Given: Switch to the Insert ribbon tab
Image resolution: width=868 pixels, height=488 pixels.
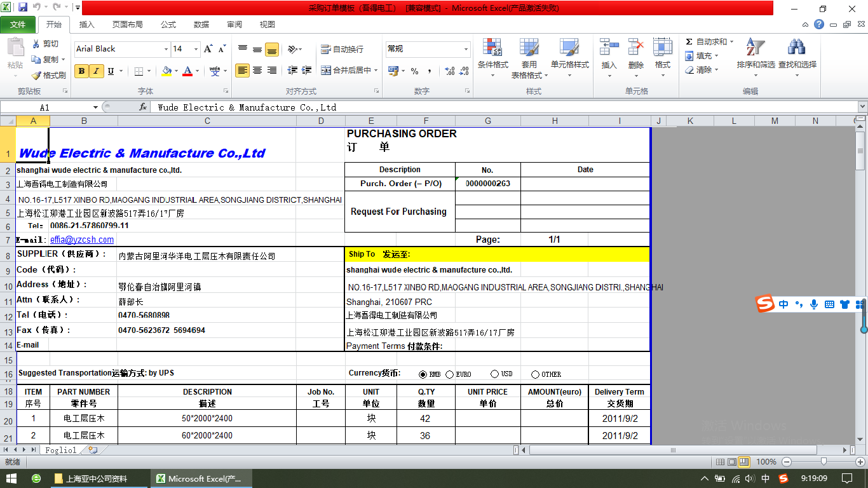Looking at the screenshot, I should point(86,25).
